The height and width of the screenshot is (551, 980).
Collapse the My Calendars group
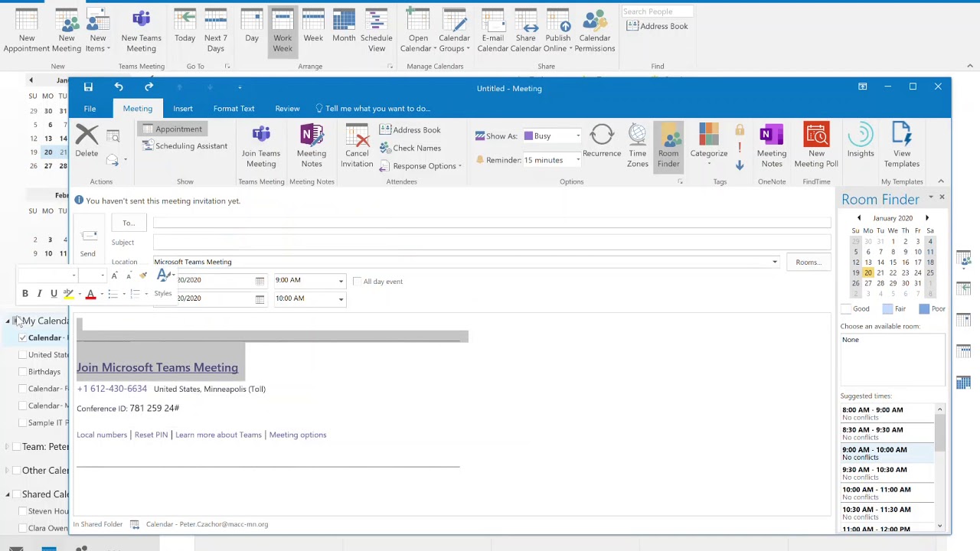[x=8, y=321]
